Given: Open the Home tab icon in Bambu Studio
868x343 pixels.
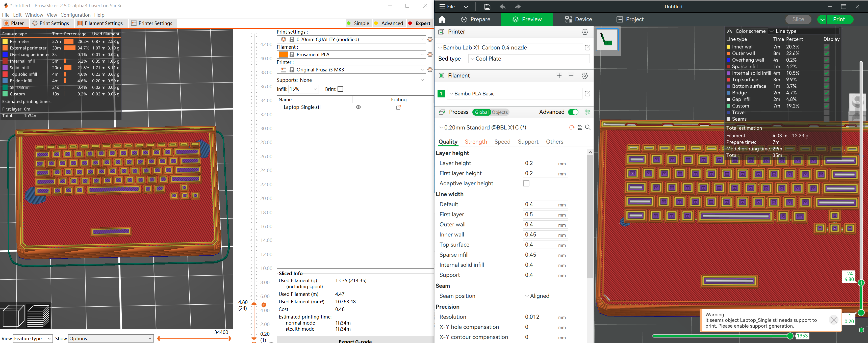Looking at the screenshot, I should tap(442, 19).
